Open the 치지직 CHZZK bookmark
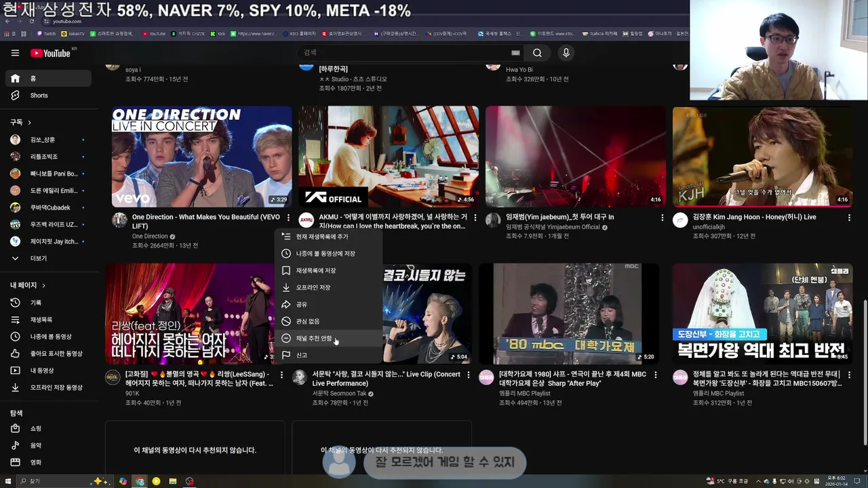This screenshot has width=868, height=488. (x=187, y=33)
